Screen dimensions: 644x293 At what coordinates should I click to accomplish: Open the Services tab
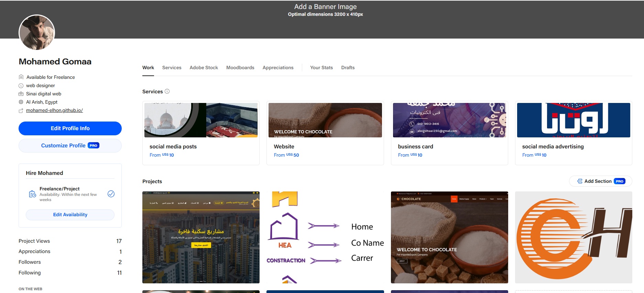(x=172, y=67)
